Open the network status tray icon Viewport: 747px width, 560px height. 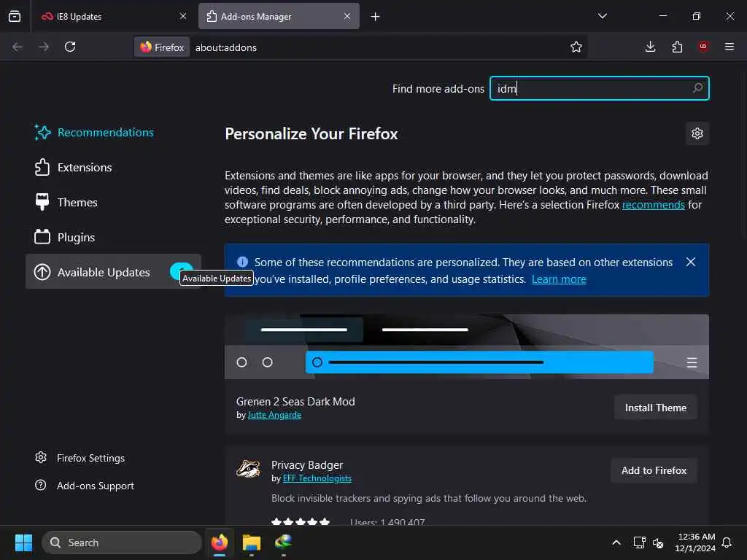coord(639,542)
